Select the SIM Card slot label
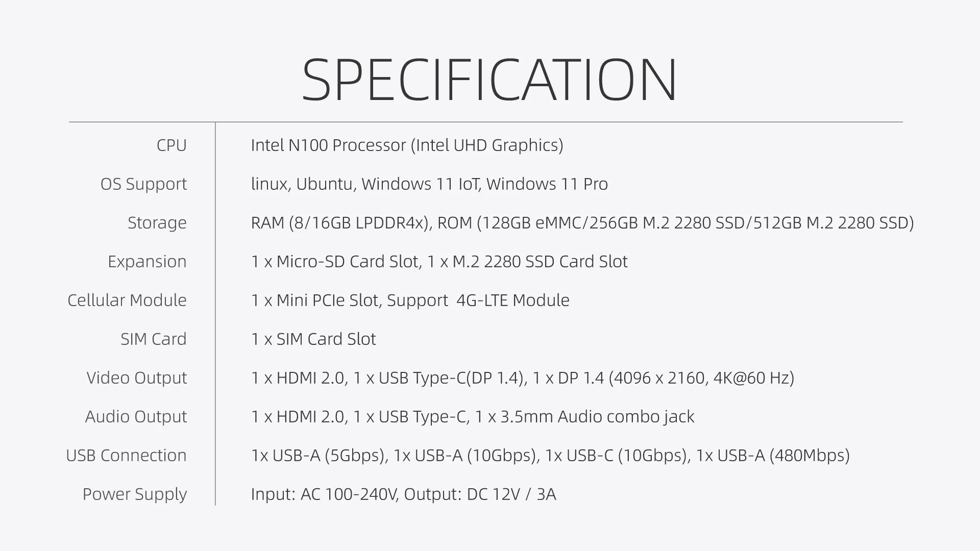 pyautogui.click(x=153, y=338)
